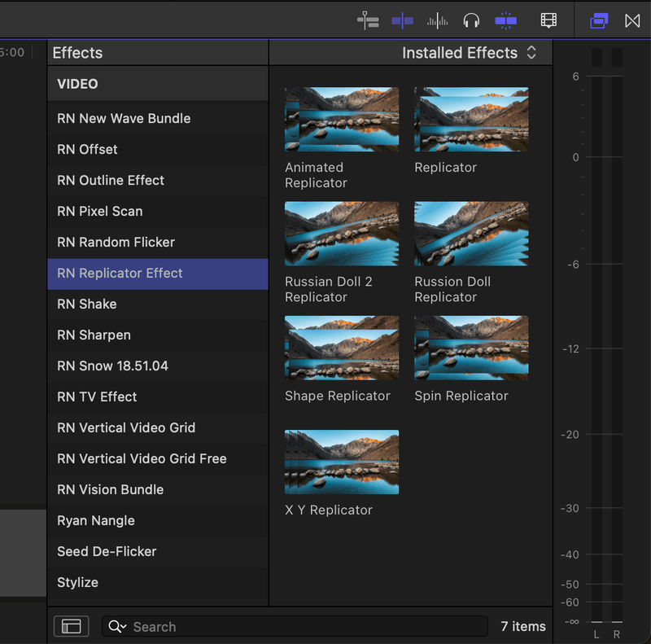Image resolution: width=651 pixels, height=644 pixels.
Task: Open the Installed Effects popup menu
Action: click(469, 53)
